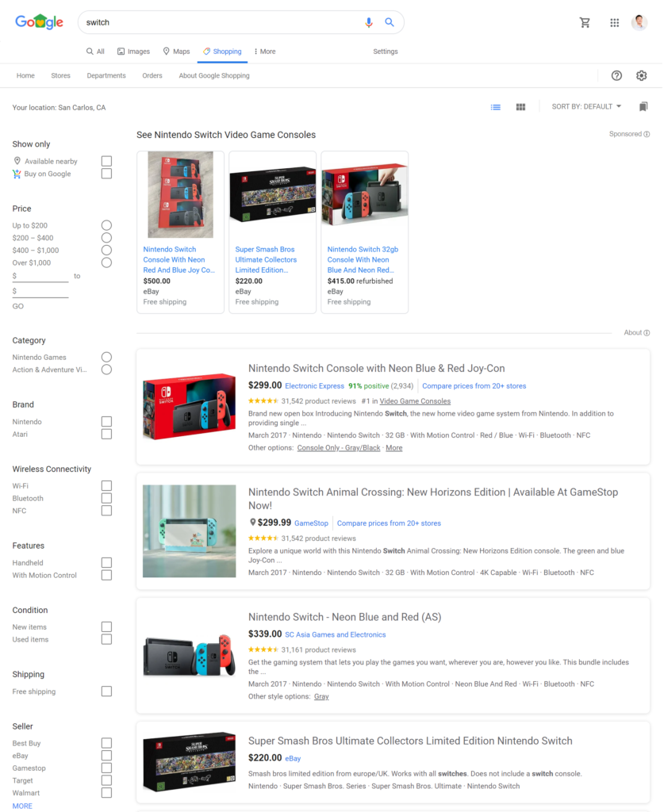Open the shopping settings gear
This screenshot has width=664, height=812.
641,75
